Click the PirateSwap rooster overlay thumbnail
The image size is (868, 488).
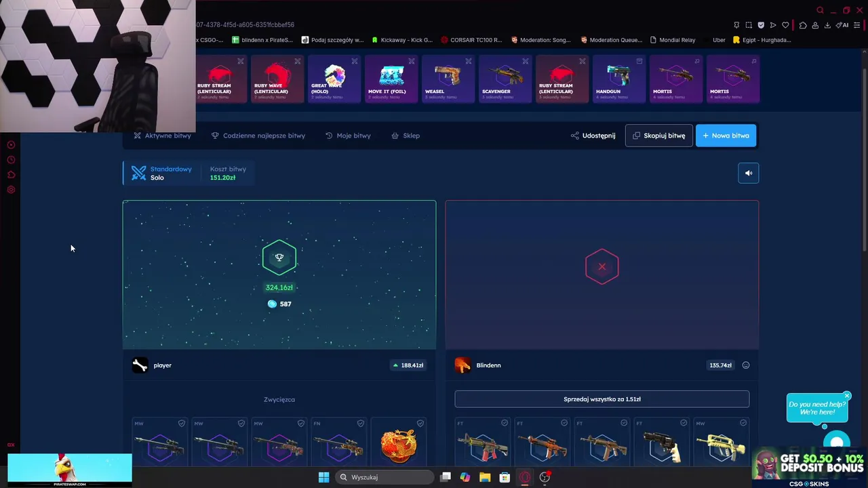point(70,470)
